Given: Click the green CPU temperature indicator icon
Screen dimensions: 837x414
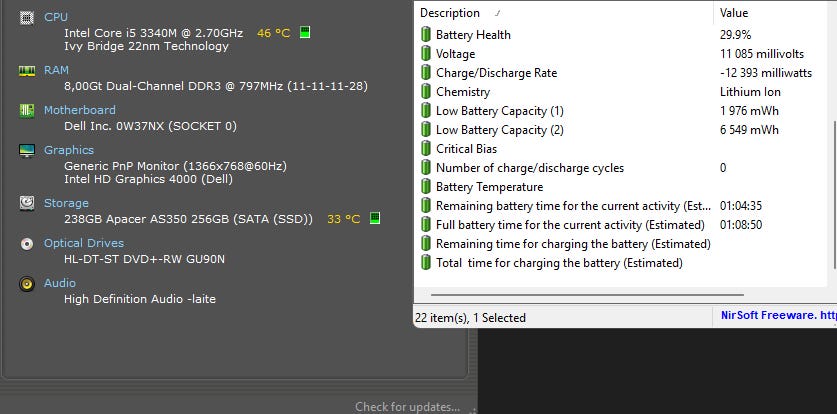Looking at the screenshot, I should (x=305, y=32).
